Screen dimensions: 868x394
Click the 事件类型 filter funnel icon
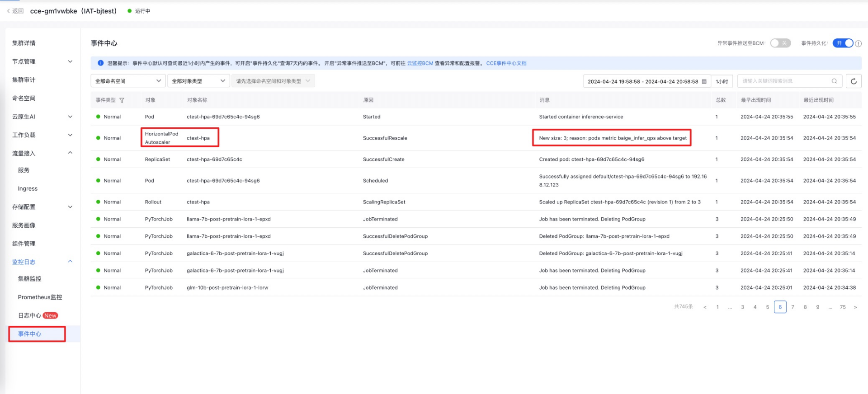(122, 100)
